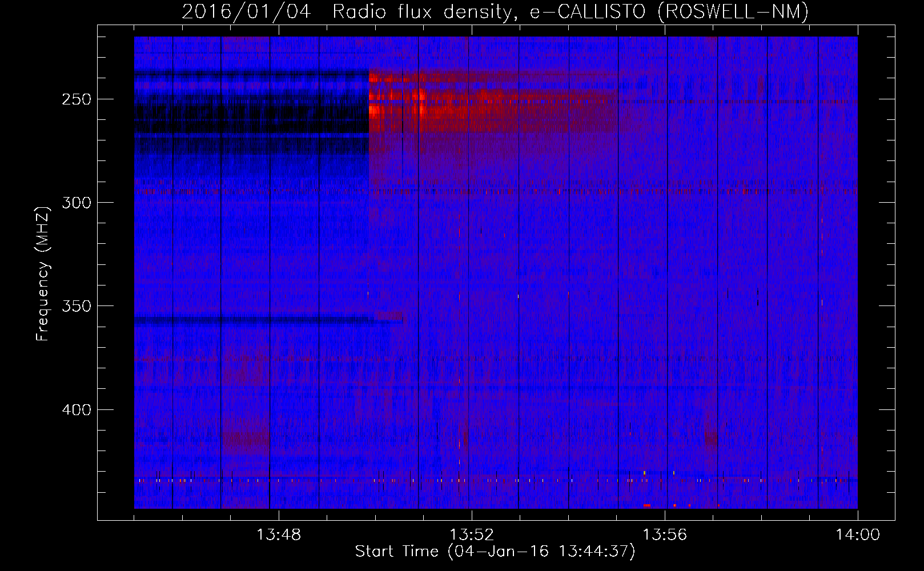Click the 13:56 time tick label
This screenshot has height=571, width=924.
(x=665, y=535)
